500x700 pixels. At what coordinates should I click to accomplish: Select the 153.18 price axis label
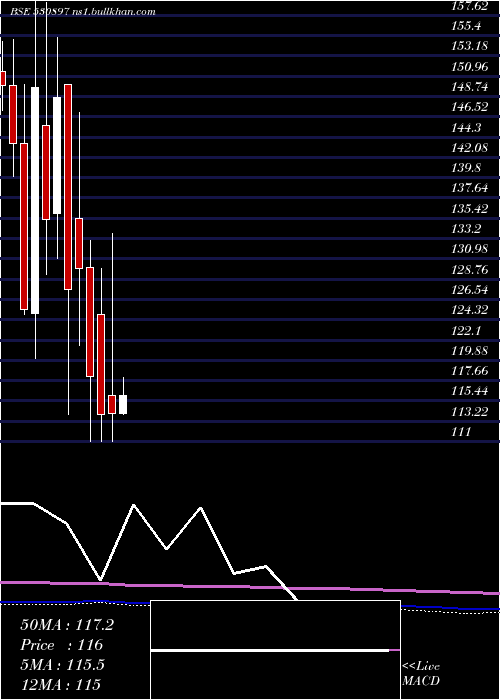coord(470,46)
